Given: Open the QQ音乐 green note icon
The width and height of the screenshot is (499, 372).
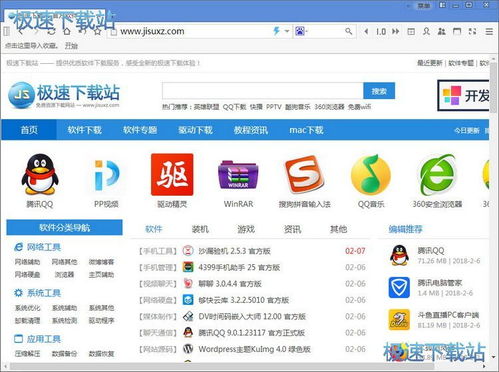Looking at the screenshot, I should tap(370, 174).
